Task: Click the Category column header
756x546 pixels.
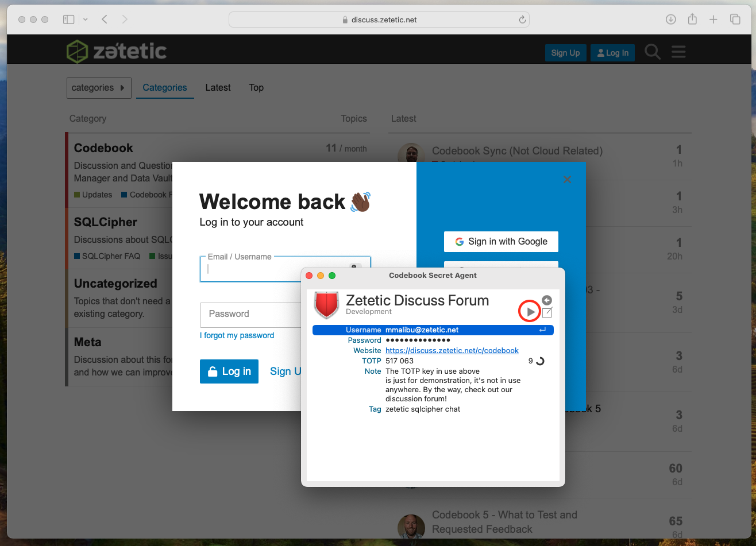Action: 88,119
